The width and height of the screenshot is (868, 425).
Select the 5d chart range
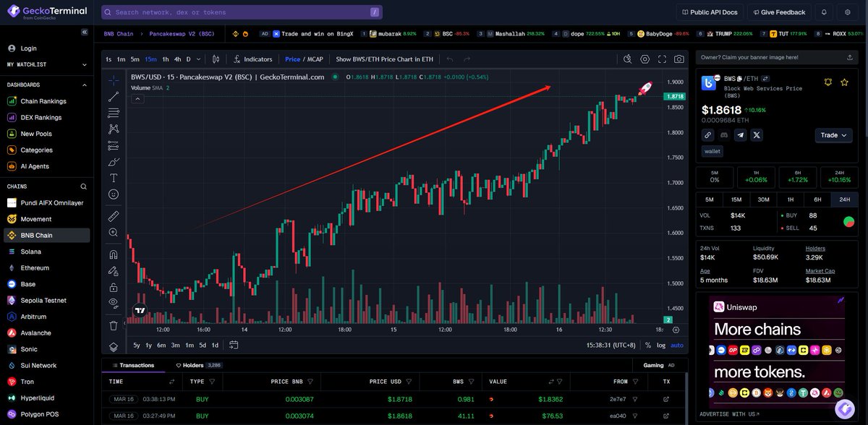point(203,345)
